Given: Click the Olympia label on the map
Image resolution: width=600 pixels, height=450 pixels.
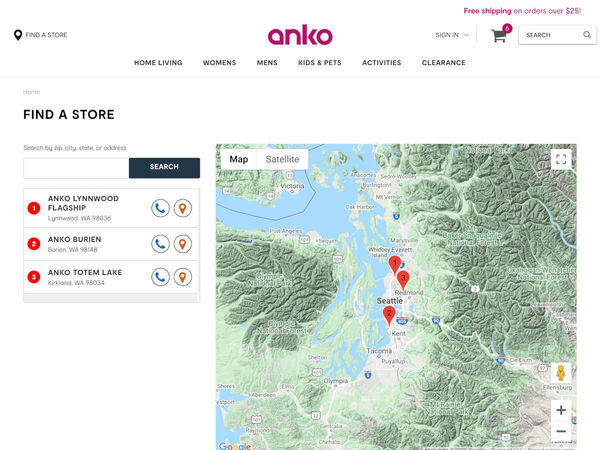Looking at the screenshot, I should 336,381.
